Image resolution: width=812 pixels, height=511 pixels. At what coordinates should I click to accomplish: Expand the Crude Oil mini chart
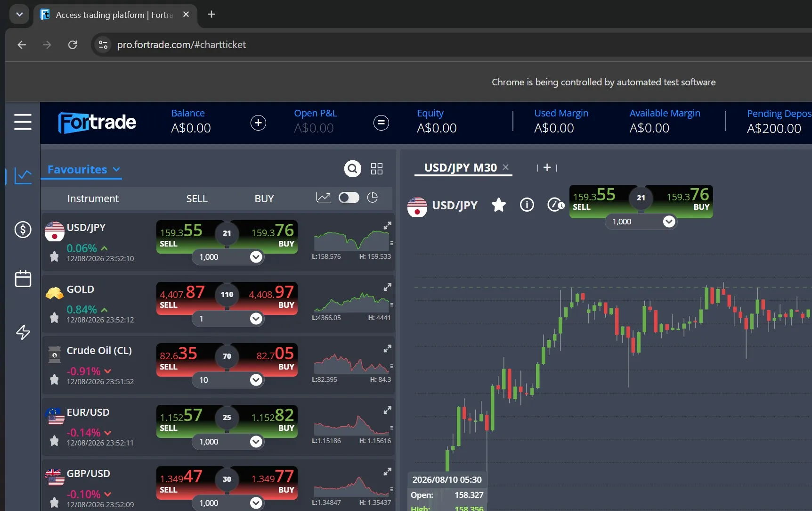387,349
